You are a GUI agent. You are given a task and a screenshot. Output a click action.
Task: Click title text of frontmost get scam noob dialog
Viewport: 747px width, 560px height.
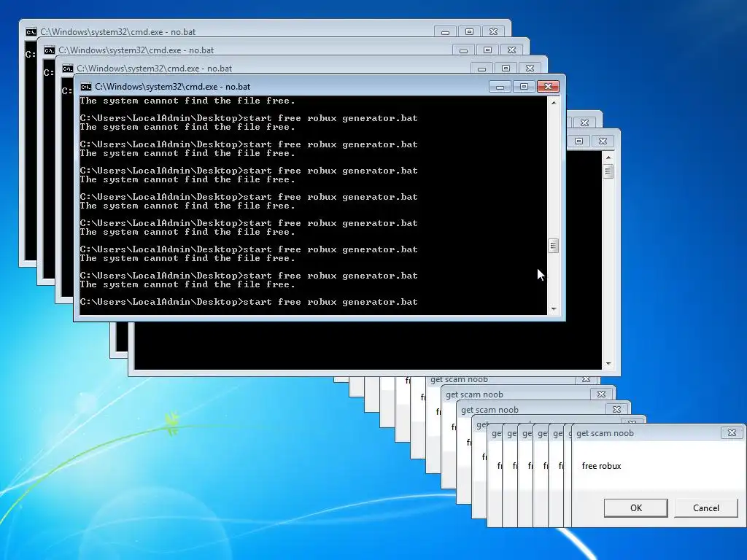[605, 433]
